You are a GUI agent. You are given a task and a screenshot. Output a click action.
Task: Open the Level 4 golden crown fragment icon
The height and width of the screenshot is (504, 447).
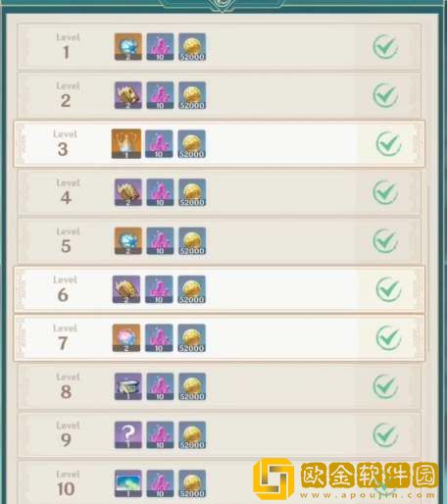point(128,192)
